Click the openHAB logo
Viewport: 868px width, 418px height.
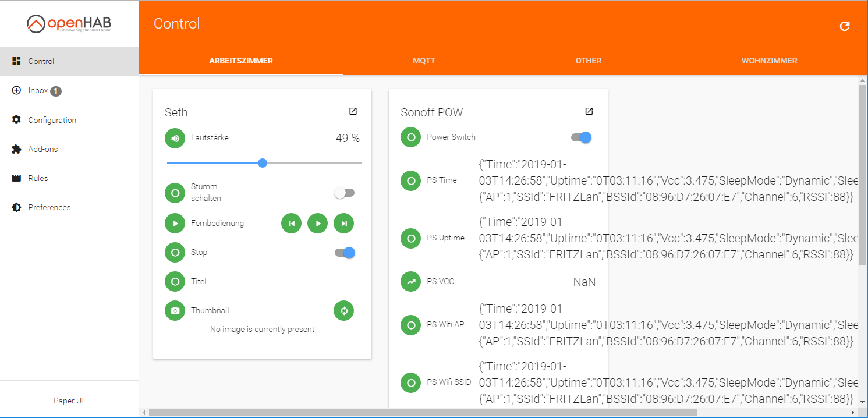tap(69, 24)
